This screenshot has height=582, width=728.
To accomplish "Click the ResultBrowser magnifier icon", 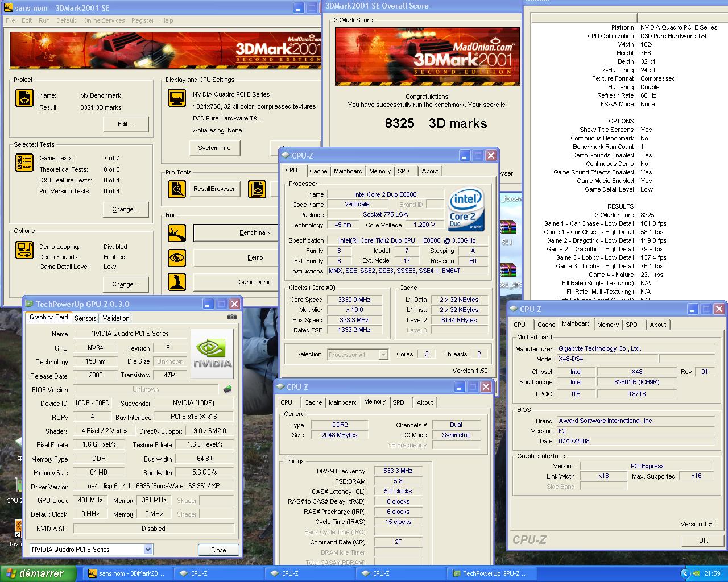I will pos(177,189).
